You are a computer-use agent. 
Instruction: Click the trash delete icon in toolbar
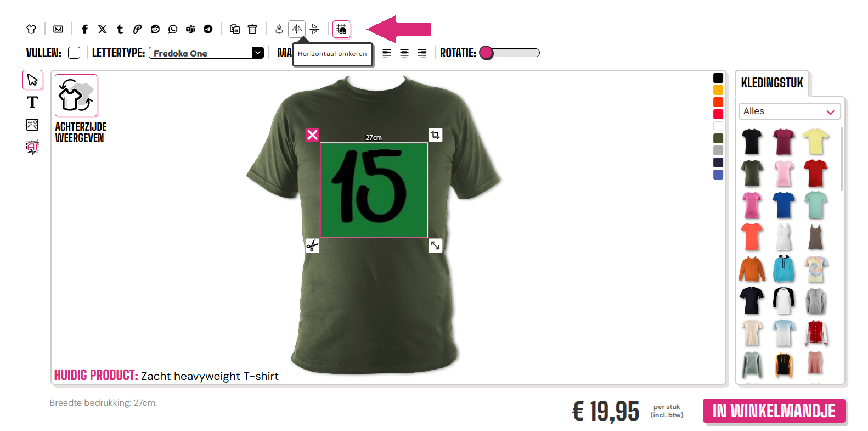252,29
